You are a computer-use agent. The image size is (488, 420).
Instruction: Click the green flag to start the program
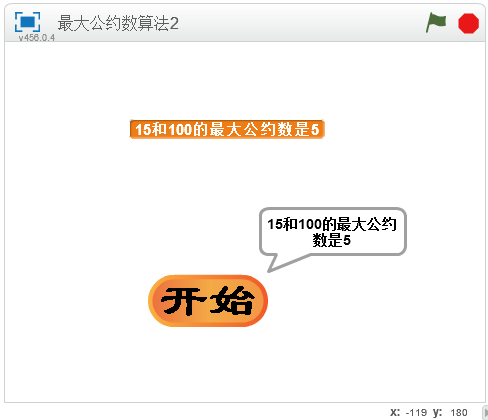pyautogui.click(x=436, y=23)
